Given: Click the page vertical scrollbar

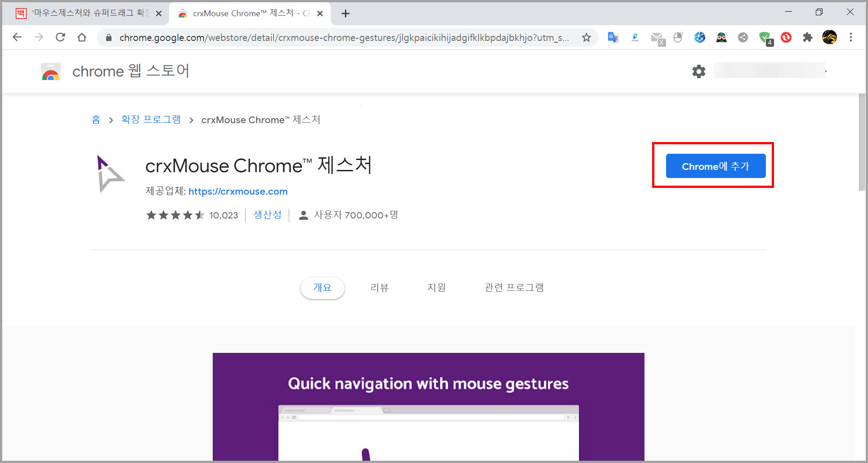Looking at the screenshot, I should pyautogui.click(x=862, y=142).
